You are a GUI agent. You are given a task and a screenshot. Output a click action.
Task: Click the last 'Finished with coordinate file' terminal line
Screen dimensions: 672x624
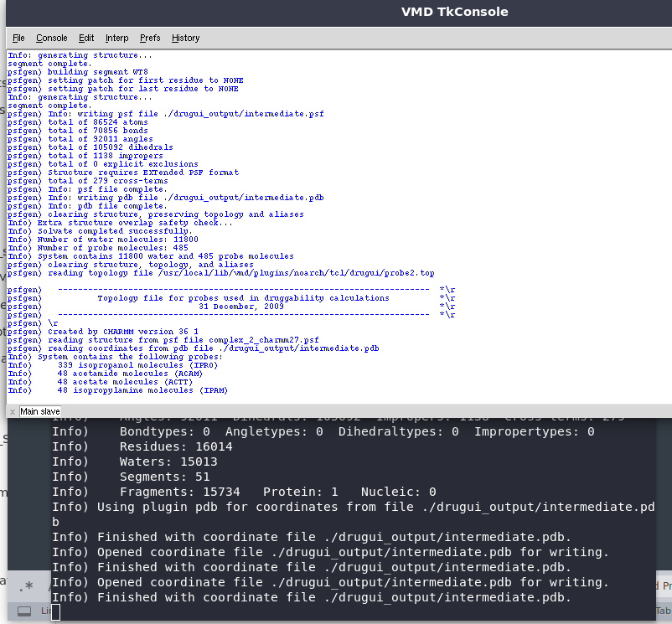pyautogui.click(x=312, y=597)
